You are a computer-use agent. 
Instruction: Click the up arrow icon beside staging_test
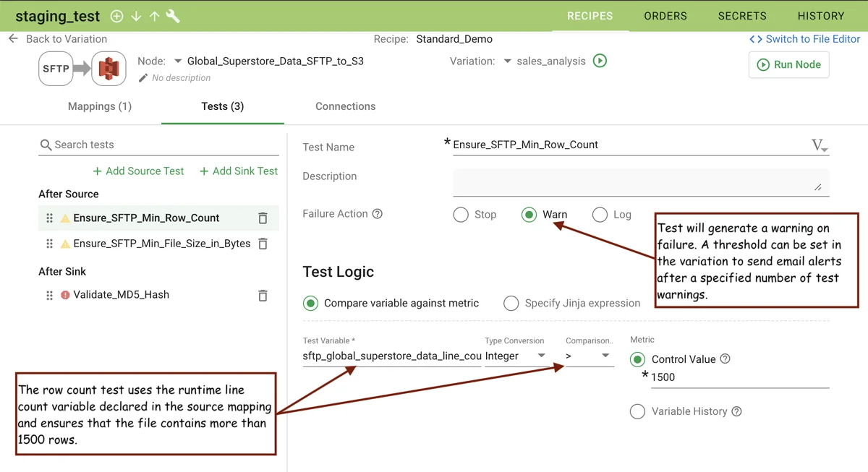(x=154, y=16)
